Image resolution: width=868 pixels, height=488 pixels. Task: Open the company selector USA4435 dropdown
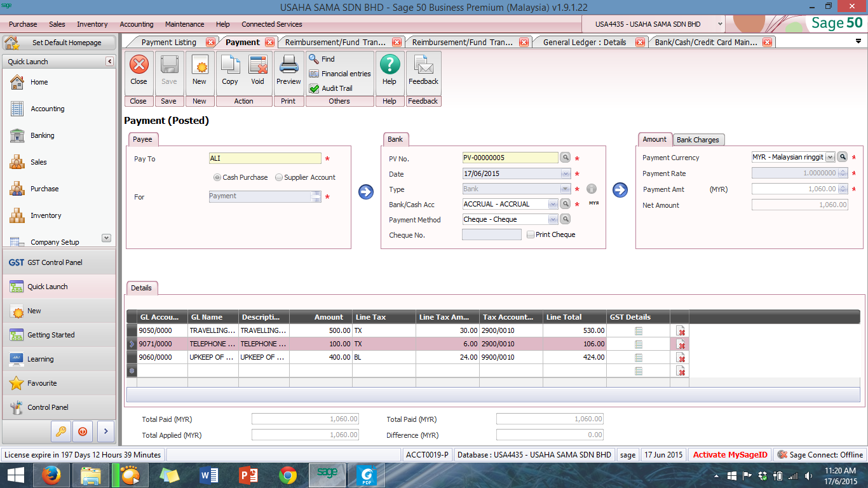(x=720, y=24)
